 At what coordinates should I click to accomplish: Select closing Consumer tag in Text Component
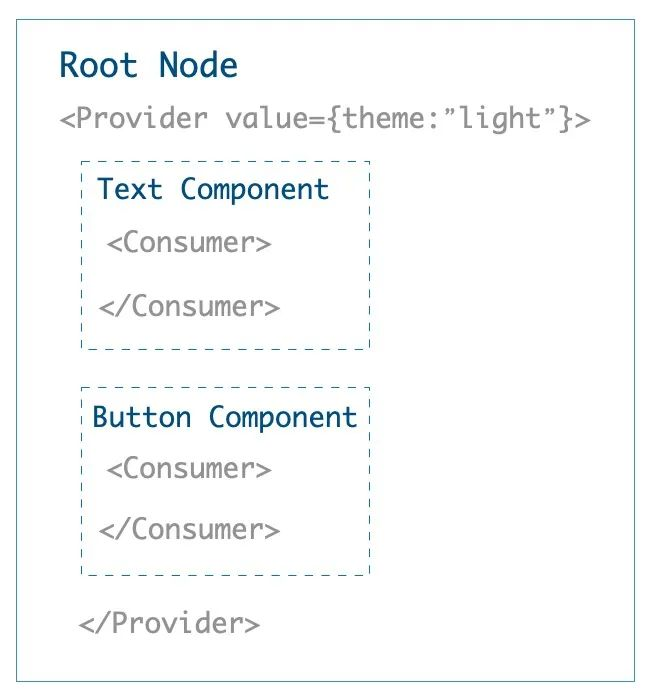189,306
